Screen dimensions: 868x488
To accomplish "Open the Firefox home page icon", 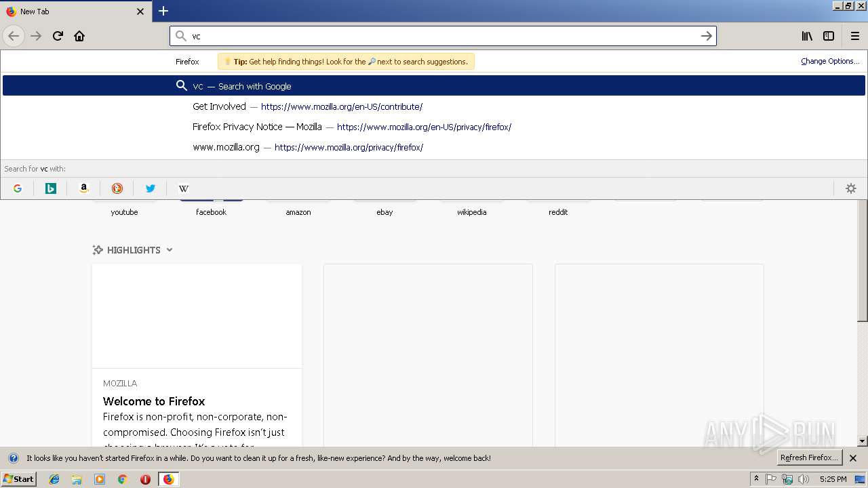I will [x=79, y=36].
